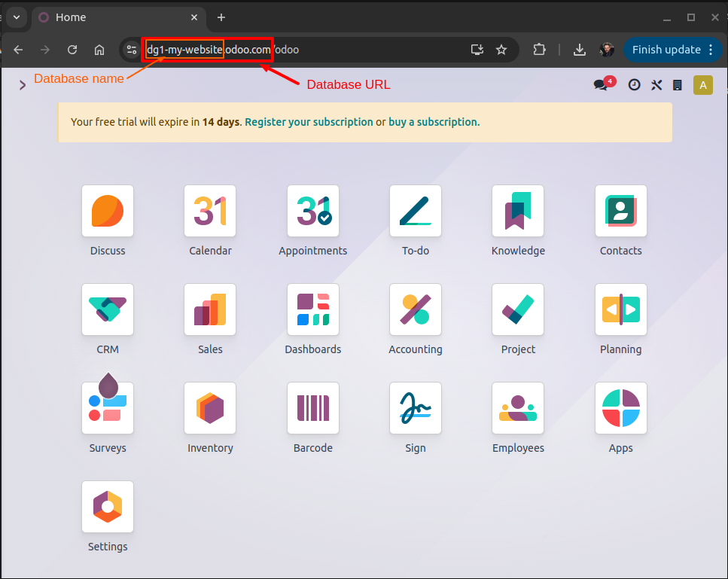Go to browser home page
The height and width of the screenshot is (579, 728).
coord(99,50)
